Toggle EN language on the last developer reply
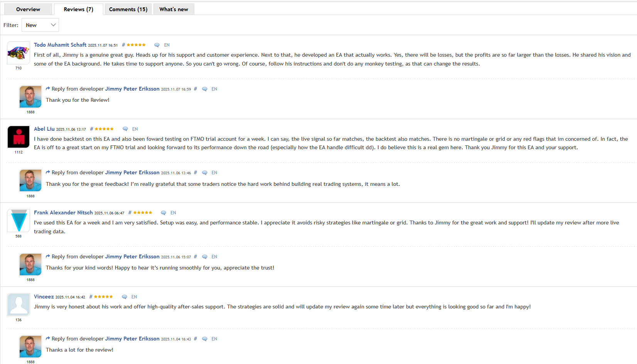Screen dimensions: 637x364 click(214, 339)
